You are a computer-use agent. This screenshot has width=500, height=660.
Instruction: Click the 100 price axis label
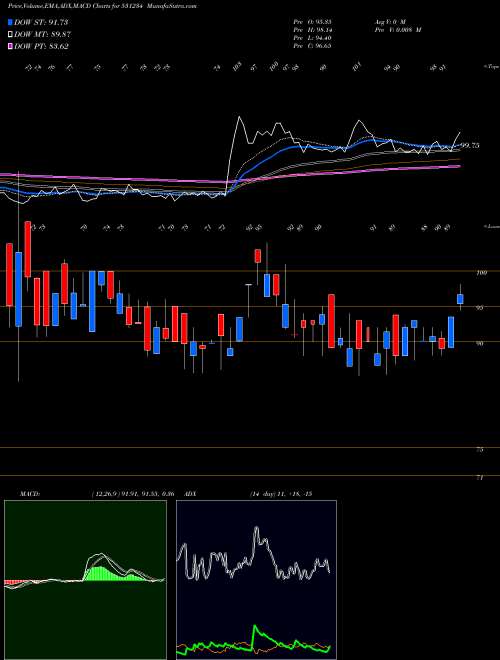[482, 273]
